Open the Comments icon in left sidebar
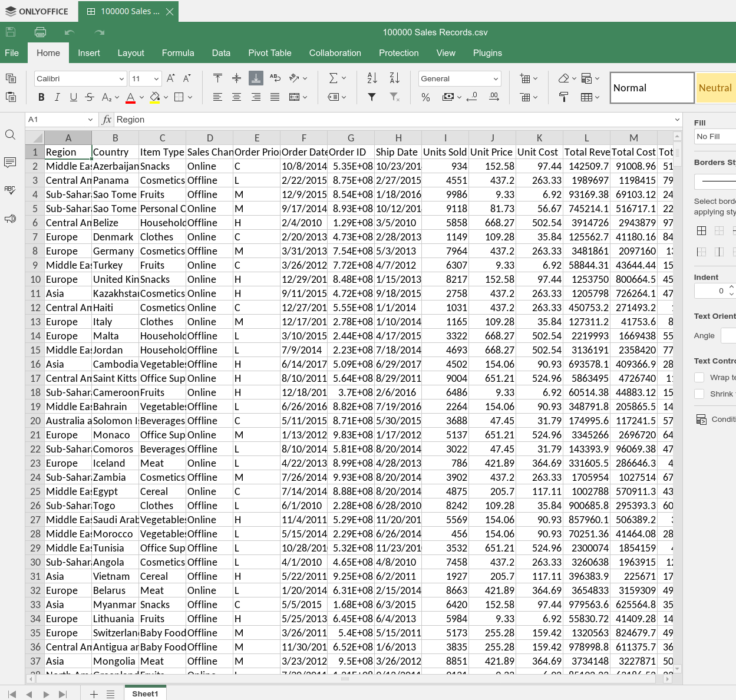This screenshot has width=736, height=700. click(x=10, y=163)
